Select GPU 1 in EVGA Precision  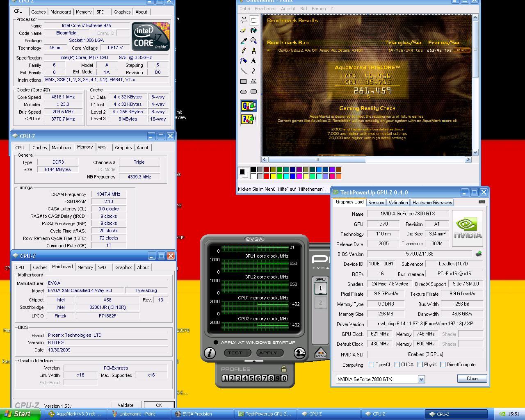(x=320, y=288)
